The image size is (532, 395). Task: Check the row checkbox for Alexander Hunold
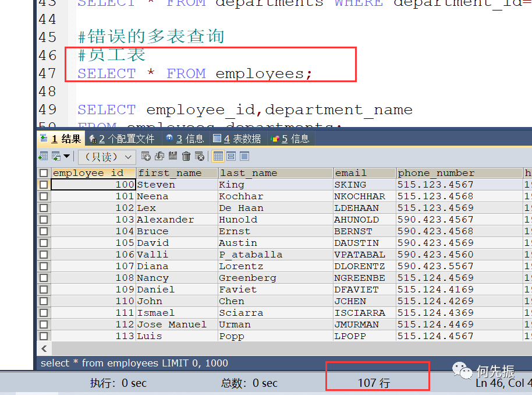click(x=44, y=220)
